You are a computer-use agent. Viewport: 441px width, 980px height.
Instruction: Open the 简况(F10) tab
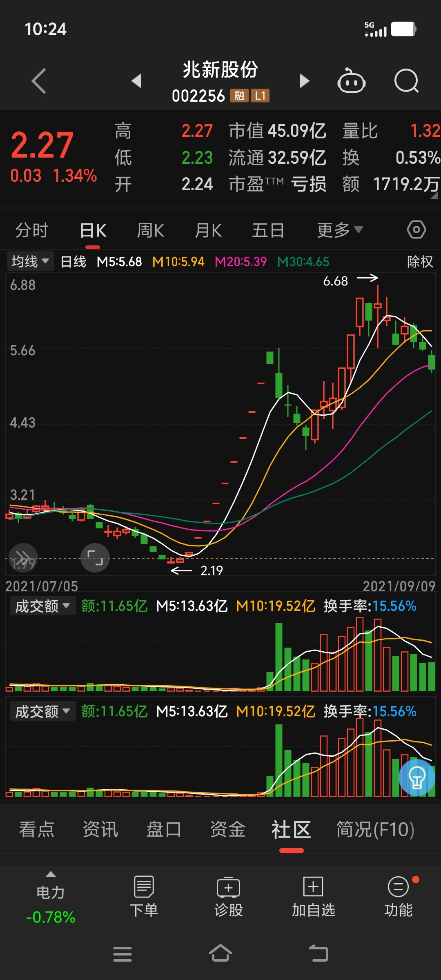click(375, 829)
